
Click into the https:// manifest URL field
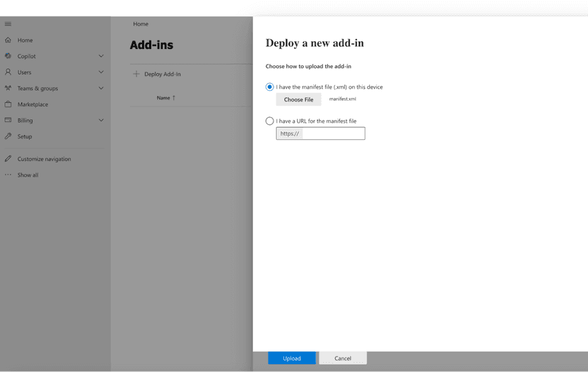[320, 133]
